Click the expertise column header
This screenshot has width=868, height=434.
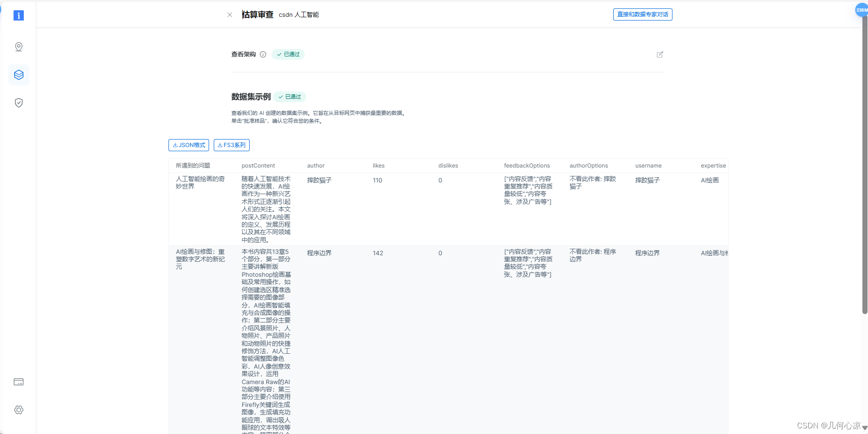click(x=713, y=166)
